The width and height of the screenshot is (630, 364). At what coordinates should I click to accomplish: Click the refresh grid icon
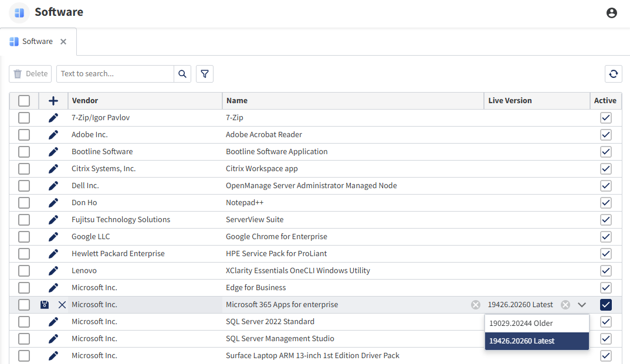613,74
